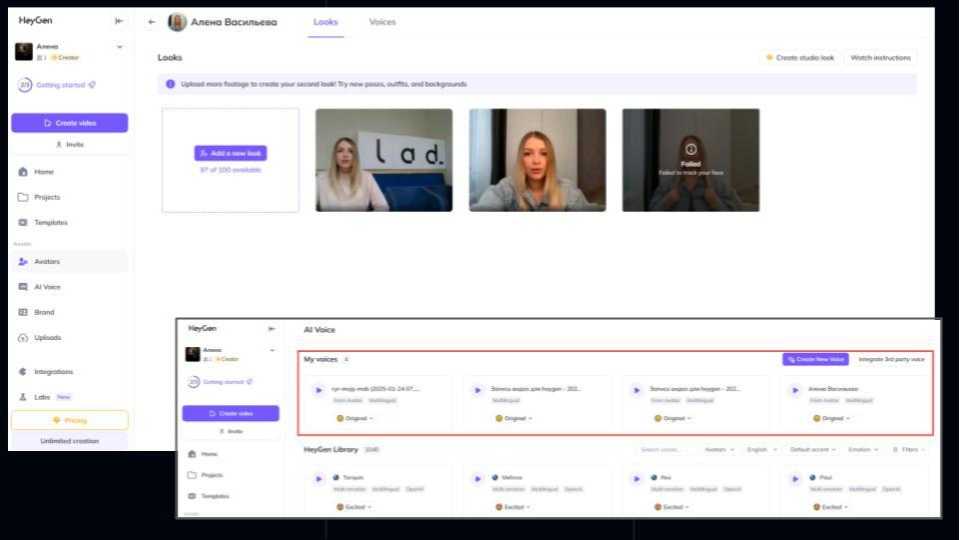Click the Pricing button in the sidebar
Screen dimensions: 960x540
[70, 421]
